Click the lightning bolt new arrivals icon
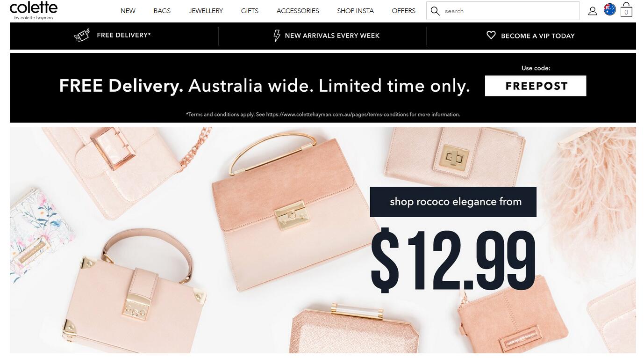The width and height of the screenshot is (644, 358). [x=277, y=36]
